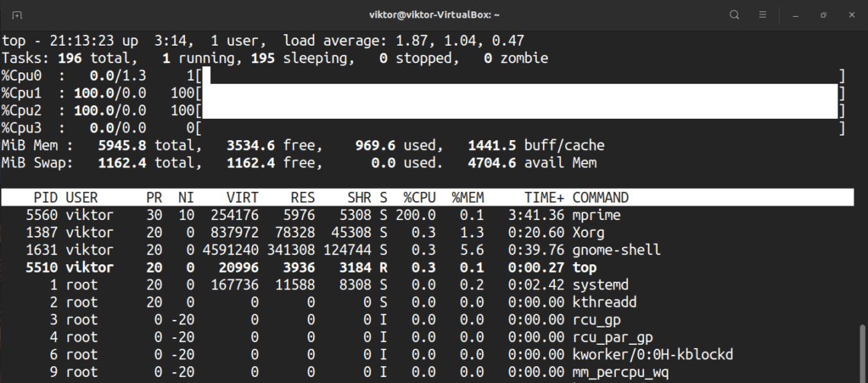Click the %MEM column header
Image resolution: width=868 pixels, height=383 pixels.
pos(468,197)
